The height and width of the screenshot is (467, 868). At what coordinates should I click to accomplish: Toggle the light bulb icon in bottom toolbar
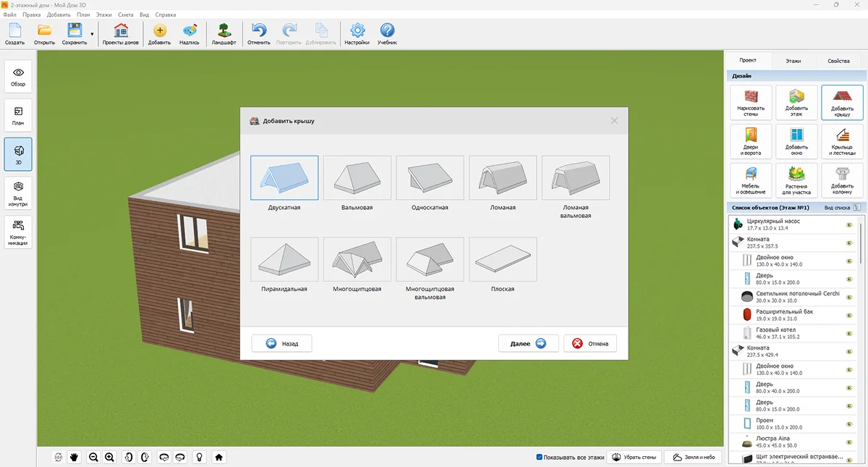click(x=198, y=457)
